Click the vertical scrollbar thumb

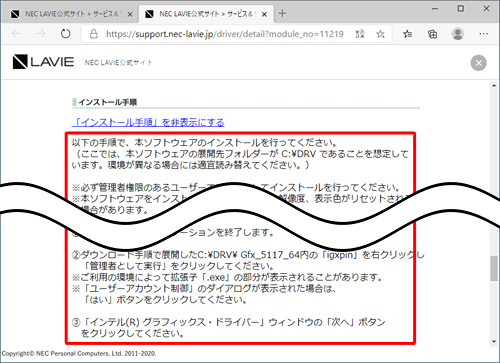pyautogui.click(x=494, y=268)
